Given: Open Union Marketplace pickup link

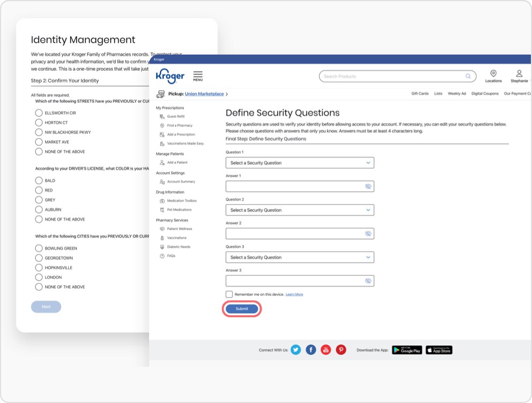Looking at the screenshot, I should [204, 94].
